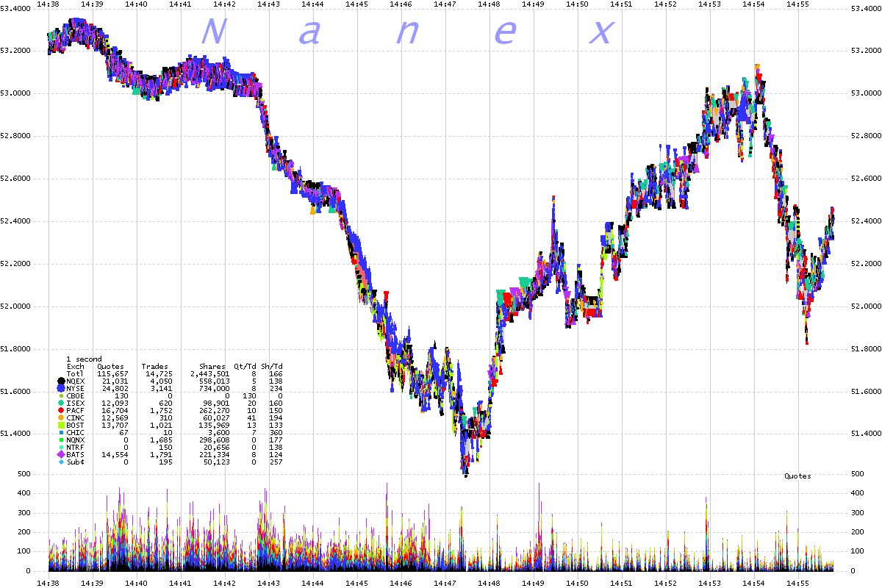Screen dimensions: 882x588
Task: Click the blue NYSE legend circle
Action: [60, 388]
